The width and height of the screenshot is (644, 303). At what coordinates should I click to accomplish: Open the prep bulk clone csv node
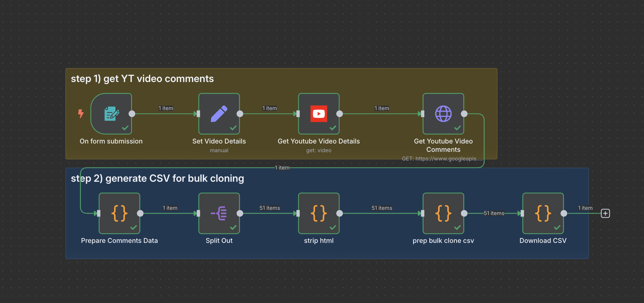[x=443, y=213]
